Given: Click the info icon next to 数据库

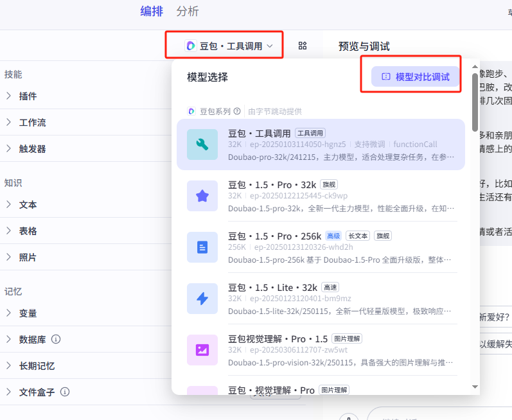Looking at the screenshot, I should pos(56,339).
